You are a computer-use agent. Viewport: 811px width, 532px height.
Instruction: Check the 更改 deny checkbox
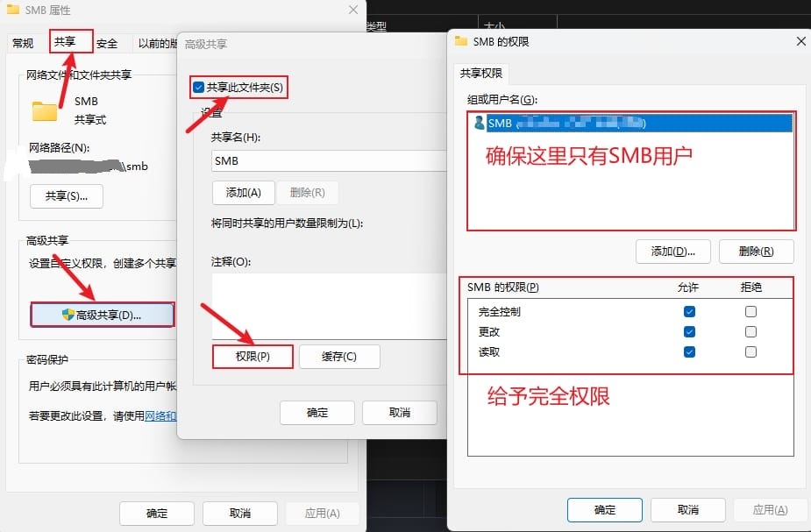tap(751, 331)
